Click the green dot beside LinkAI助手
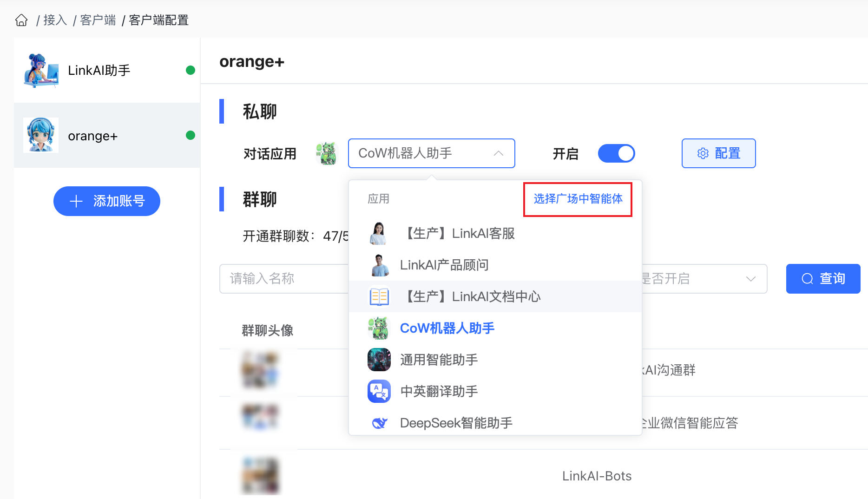Viewport: 868px width, 499px height. click(x=191, y=70)
